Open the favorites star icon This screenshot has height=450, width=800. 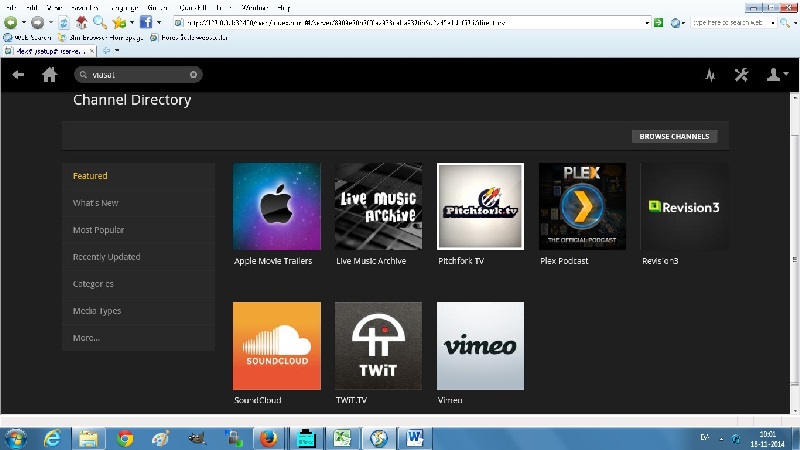[x=119, y=22]
